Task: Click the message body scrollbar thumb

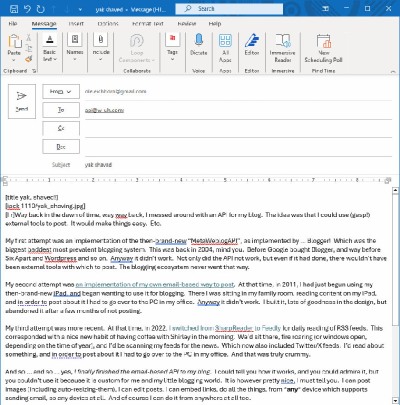Action: click(x=395, y=260)
